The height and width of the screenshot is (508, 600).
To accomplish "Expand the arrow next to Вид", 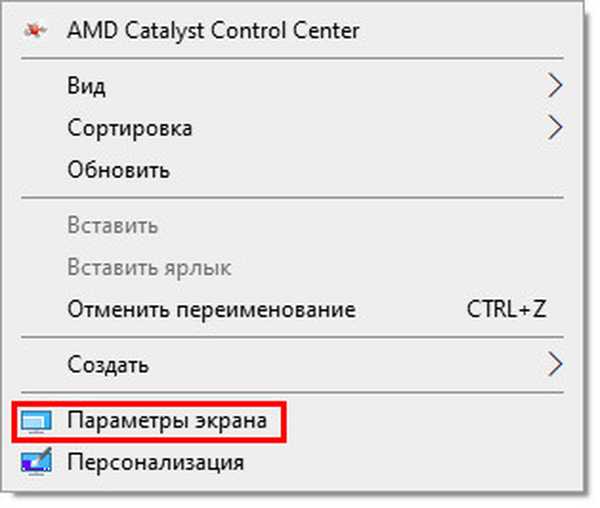I will (556, 87).
